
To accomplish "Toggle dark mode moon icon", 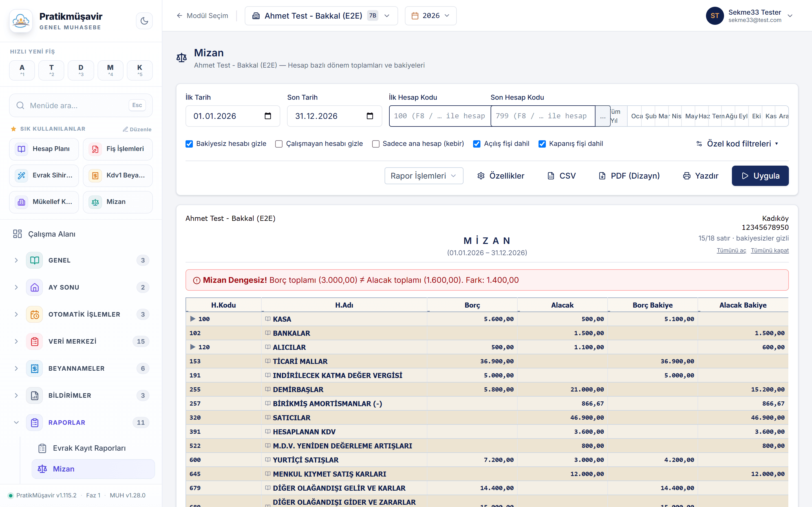I will (x=144, y=21).
